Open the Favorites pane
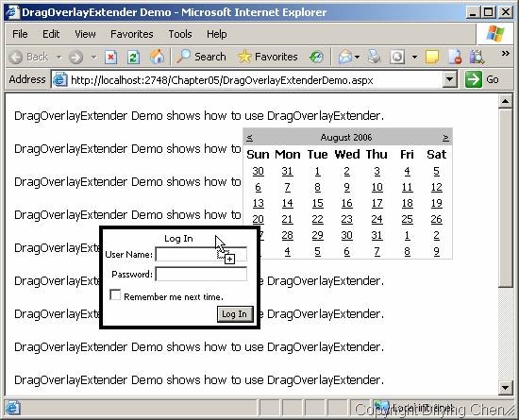The width and height of the screenshot is (519, 420). [268, 57]
